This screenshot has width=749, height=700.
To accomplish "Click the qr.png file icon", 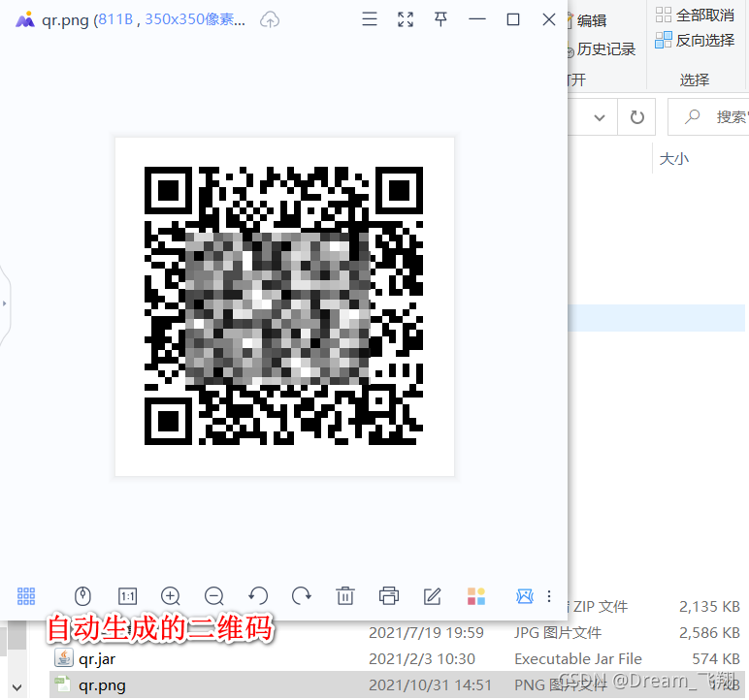I will (x=62, y=684).
